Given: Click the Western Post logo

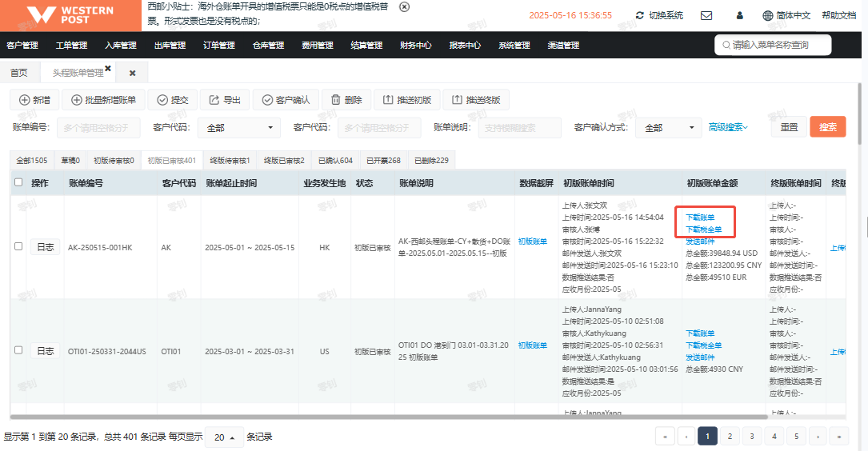Looking at the screenshot, I should tap(71, 15).
